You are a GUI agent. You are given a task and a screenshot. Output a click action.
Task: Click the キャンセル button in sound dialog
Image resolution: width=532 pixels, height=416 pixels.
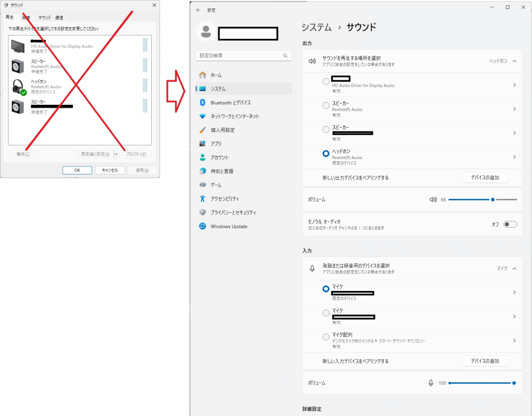(110, 170)
